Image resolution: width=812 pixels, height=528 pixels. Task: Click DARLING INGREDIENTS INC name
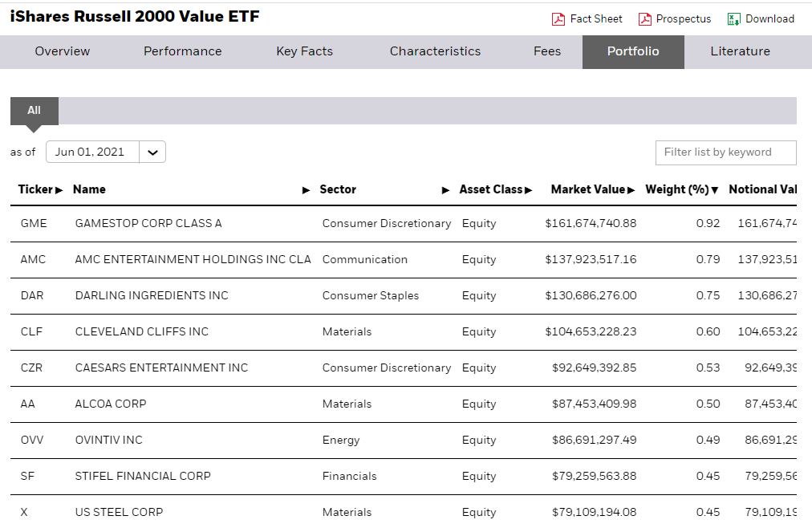[x=152, y=296]
